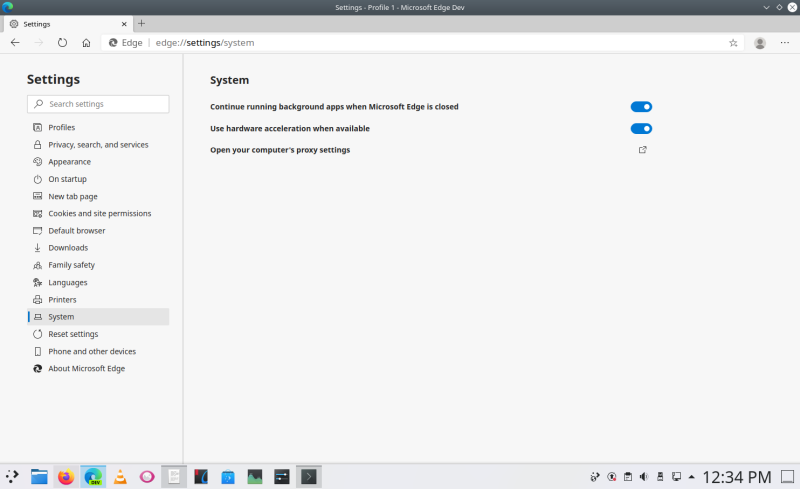Click the forward navigation arrow

point(39,43)
